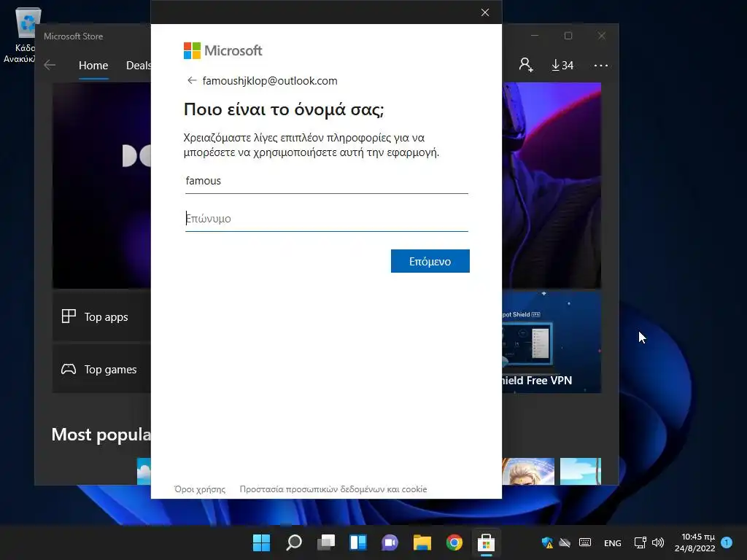Click the Επόμενο button

430,261
